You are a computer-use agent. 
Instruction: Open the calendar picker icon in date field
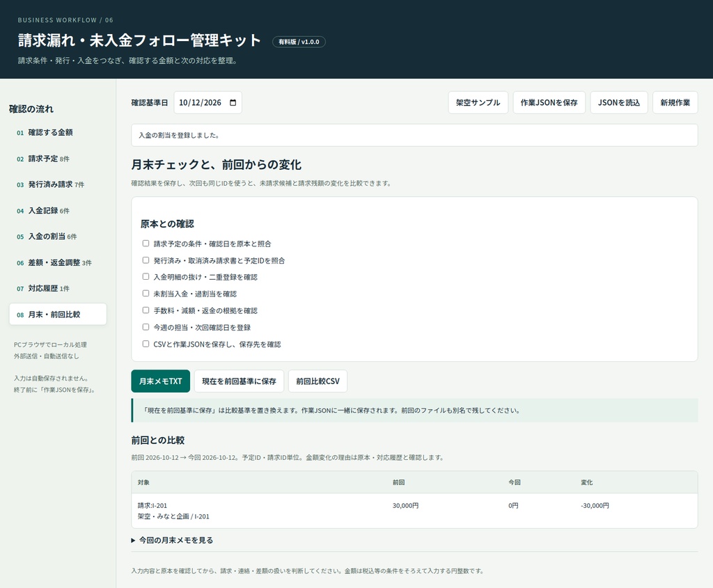pyautogui.click(x=233, y=103)
